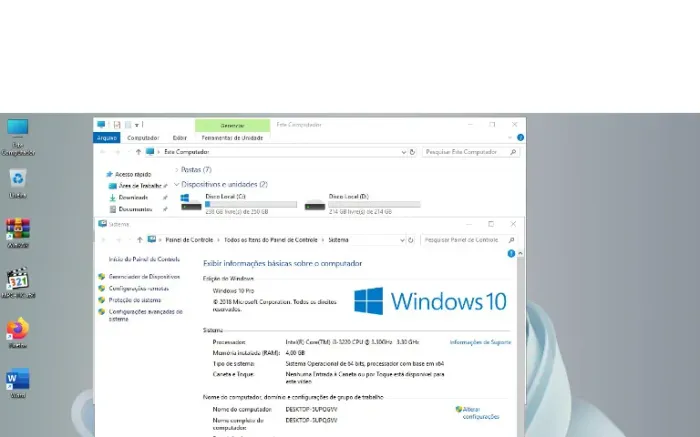Click shield icon beside Gerenciador de Dispositivos
The image size is (700, 437).
click(102, 277)
